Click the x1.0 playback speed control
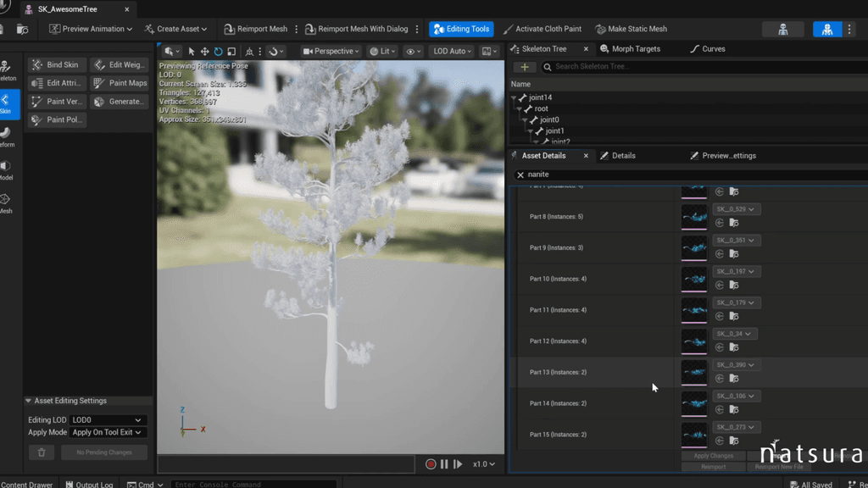Screen dimensions: 868x488 click(x=482, y=463)
